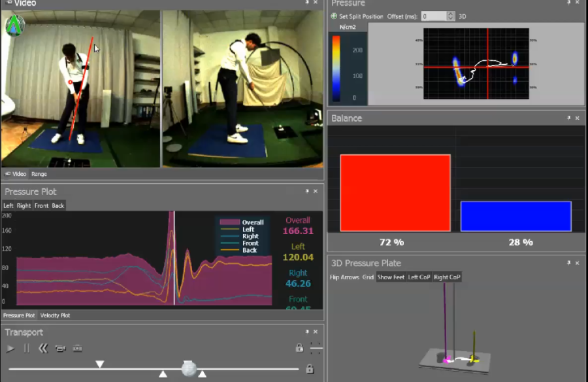This screenshot has width=588, height=382.
Task: Click the Offset (ms) spinner arrows
Action: point(451,16)
